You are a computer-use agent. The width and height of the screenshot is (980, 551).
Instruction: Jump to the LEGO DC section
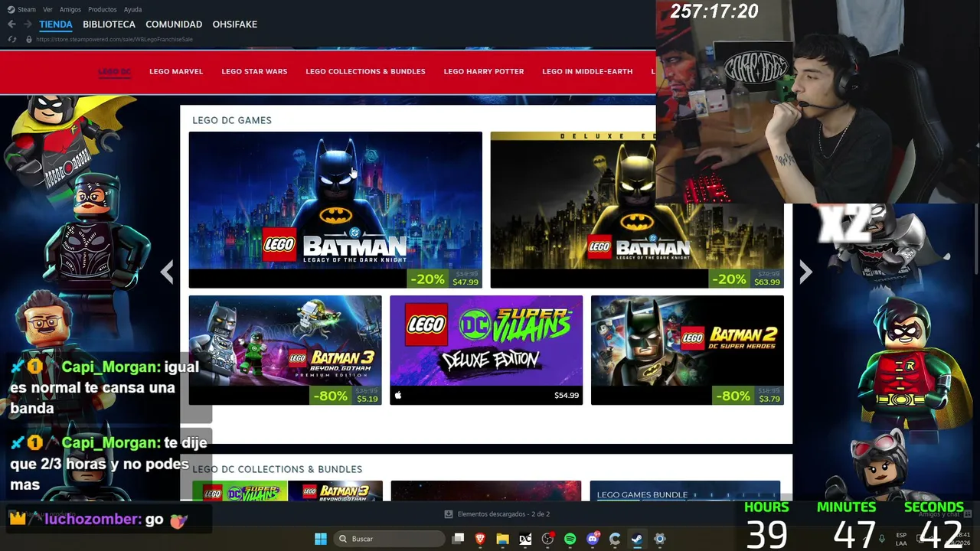pos(115,71)
